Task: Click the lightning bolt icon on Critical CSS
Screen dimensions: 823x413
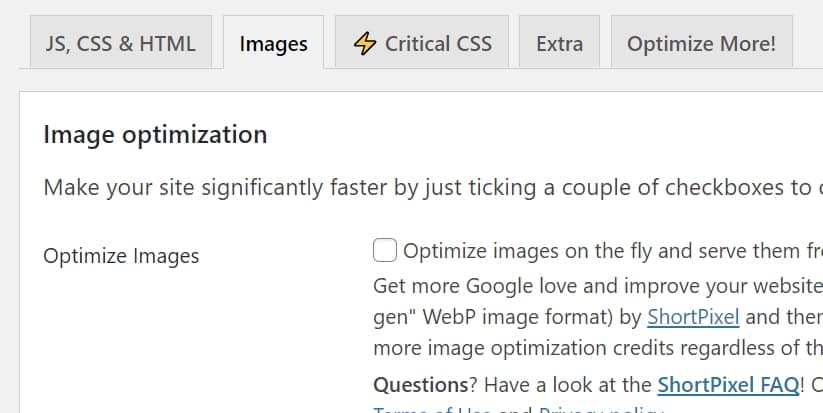Action: [x=366, y=44]
